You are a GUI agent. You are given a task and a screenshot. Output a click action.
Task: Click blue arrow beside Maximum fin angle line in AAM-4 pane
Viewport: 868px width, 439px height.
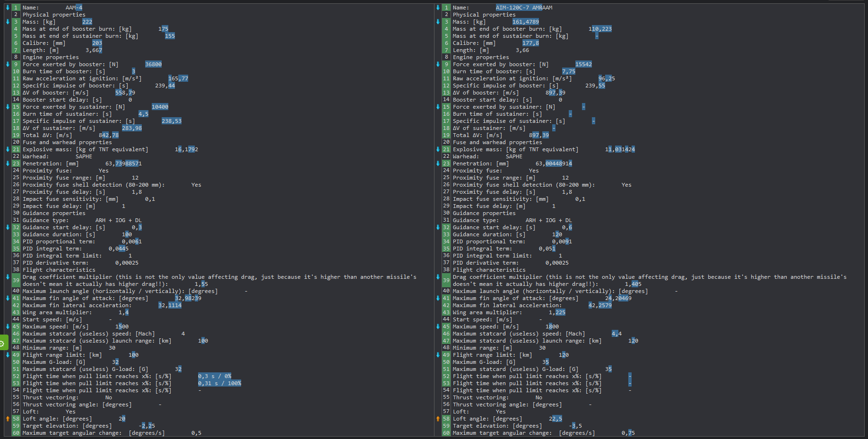(8, 298)
